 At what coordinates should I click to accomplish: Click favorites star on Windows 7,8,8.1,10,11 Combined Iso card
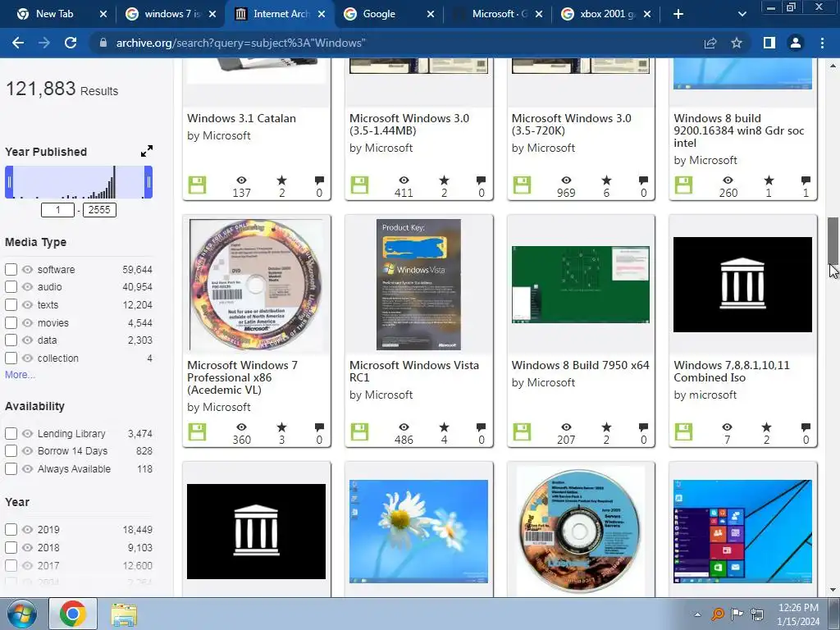(767, 427)
